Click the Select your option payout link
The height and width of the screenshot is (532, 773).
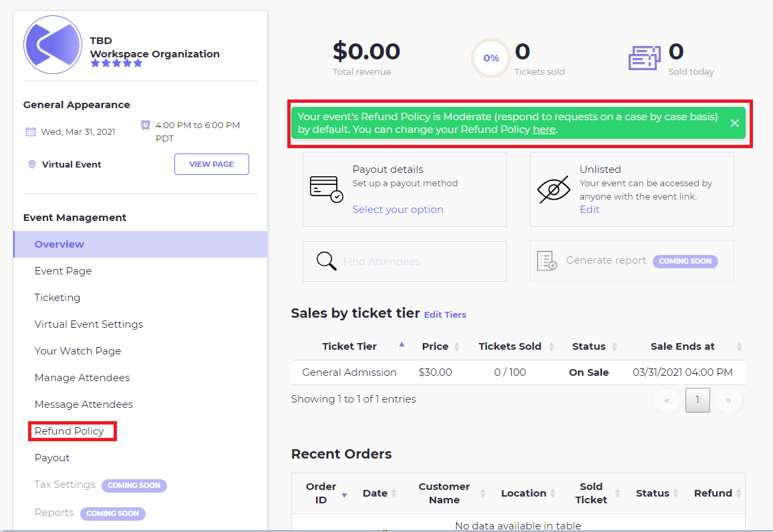coord(398,210)
